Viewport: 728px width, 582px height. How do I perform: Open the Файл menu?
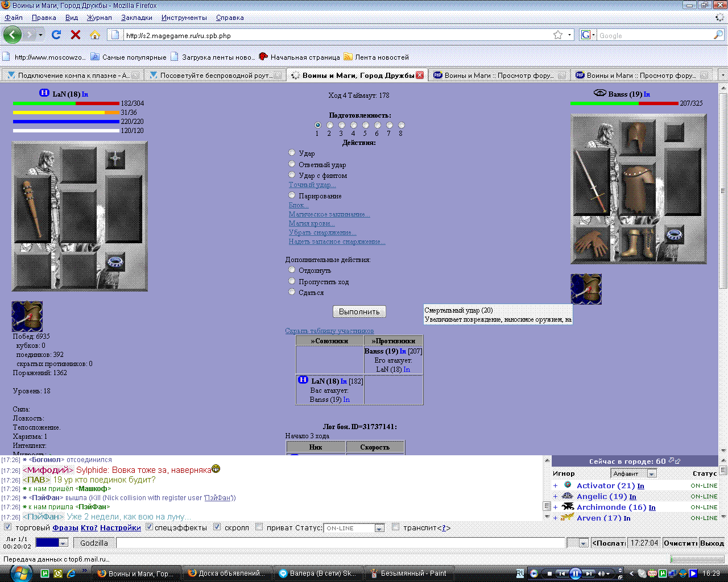click(14, 18)
